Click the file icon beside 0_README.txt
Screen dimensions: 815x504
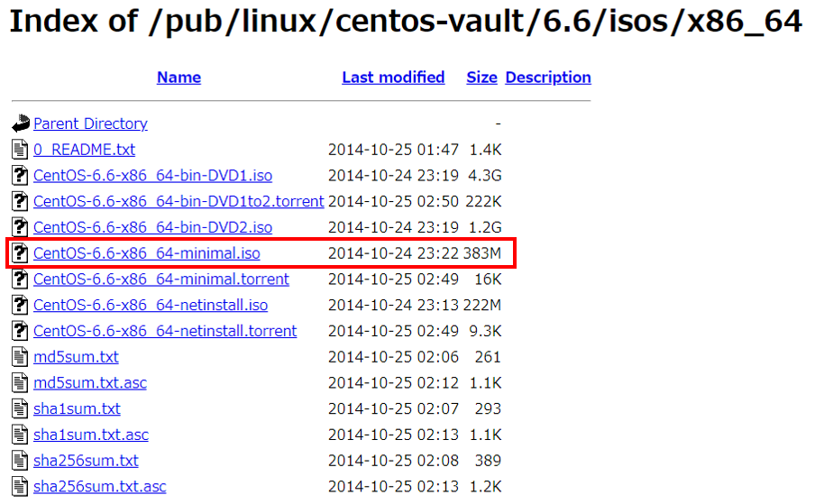pyautogui.click(x=20, y=149)
